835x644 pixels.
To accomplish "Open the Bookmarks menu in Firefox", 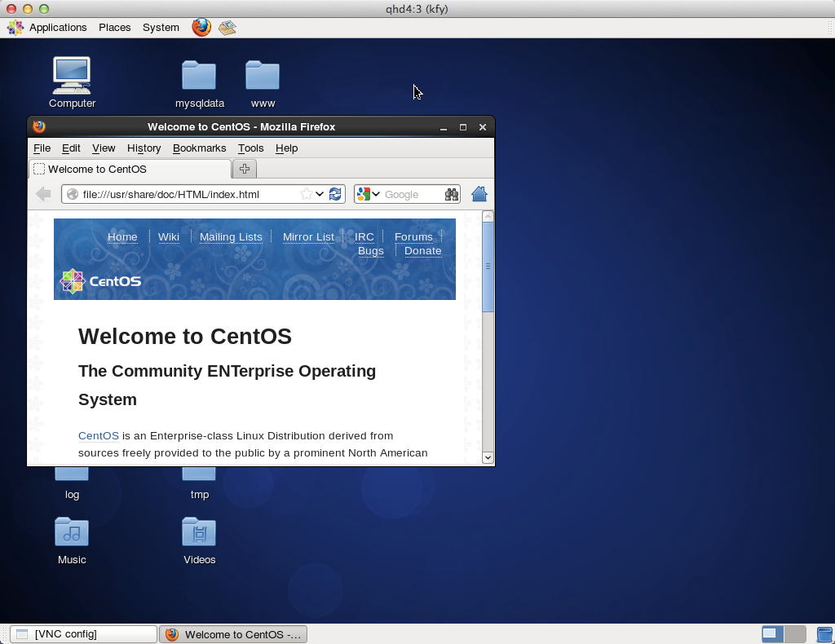I will click(199, 148).
